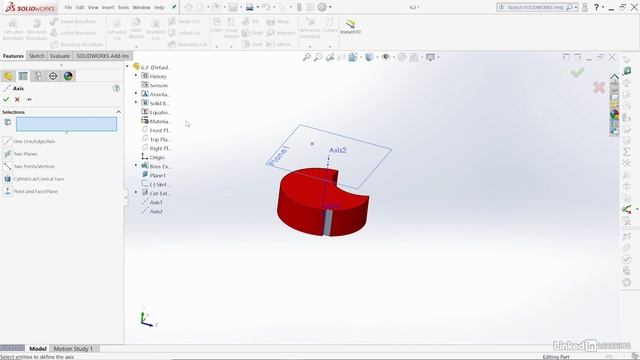Switch to SOLIDWORKS Add-Ins tab

102,56
